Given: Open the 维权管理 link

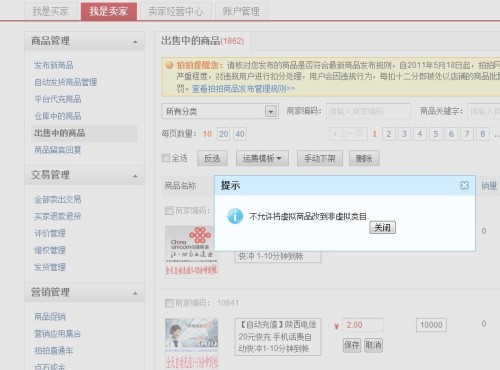Looking at the screenshot, I should tap(50, 250).
